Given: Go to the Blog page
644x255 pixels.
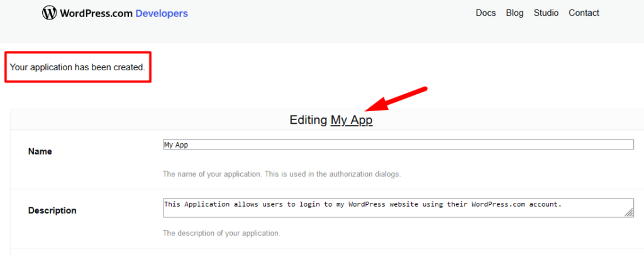Looking at the screenshot, I should point(514,13).
